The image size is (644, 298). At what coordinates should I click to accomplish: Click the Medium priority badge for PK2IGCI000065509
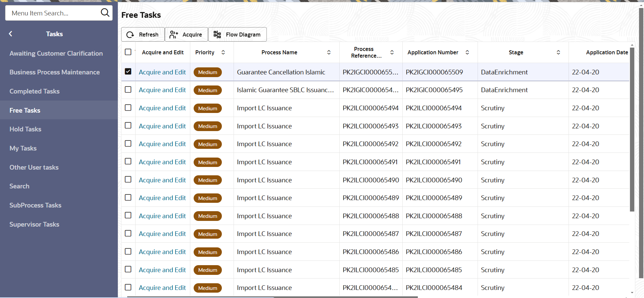click(x=208, y=72)
